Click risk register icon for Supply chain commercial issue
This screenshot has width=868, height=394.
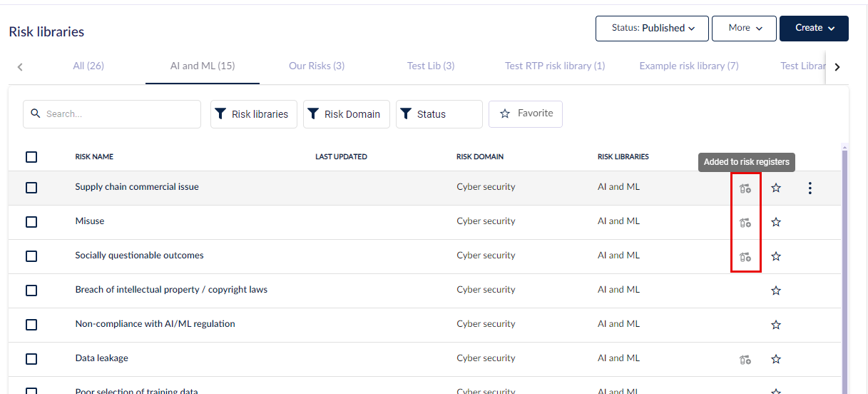coord(745,188)
